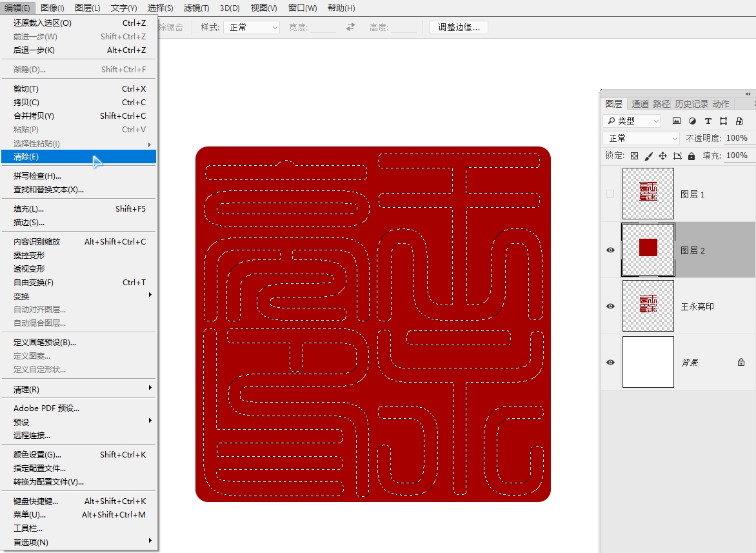Click the filter-by-pixel-layers image icon

tap(677, 121)
